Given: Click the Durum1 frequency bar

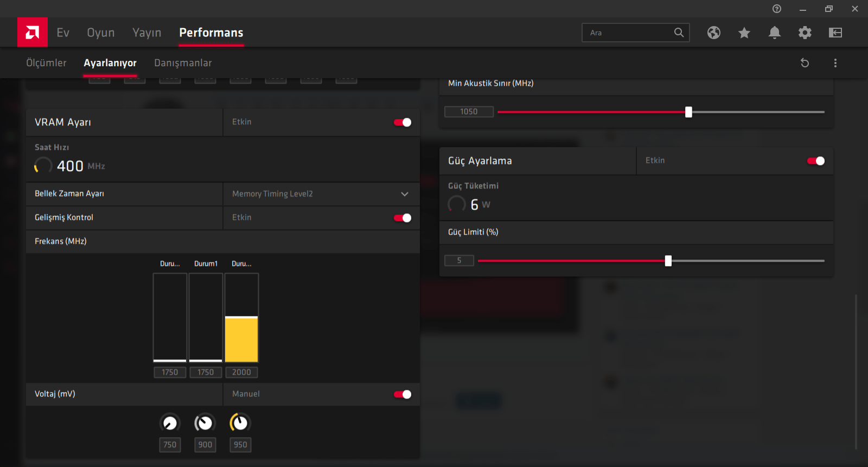Looking at the screenshot, I should coord(206,318).
